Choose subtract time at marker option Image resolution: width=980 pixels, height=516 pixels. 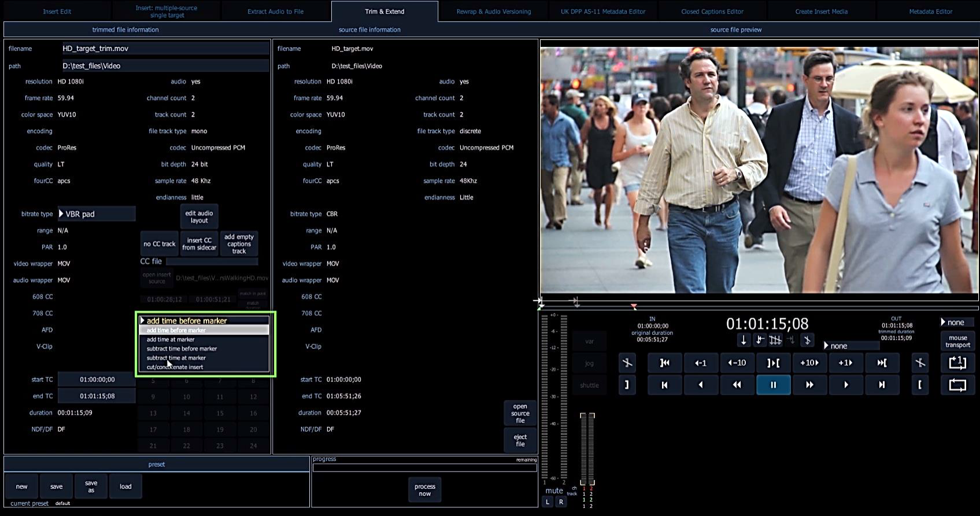coord(204,358)
